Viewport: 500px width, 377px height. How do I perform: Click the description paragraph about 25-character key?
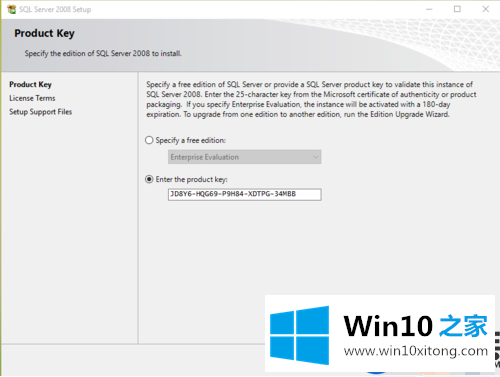[x=311, y=99]
